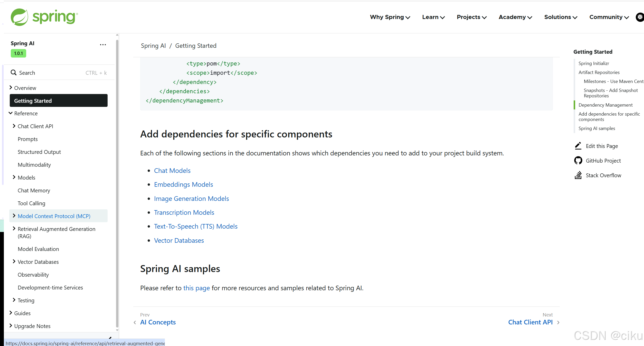Open the Text-To-Speech (TTS) Models link

click(x=196, y=226)
